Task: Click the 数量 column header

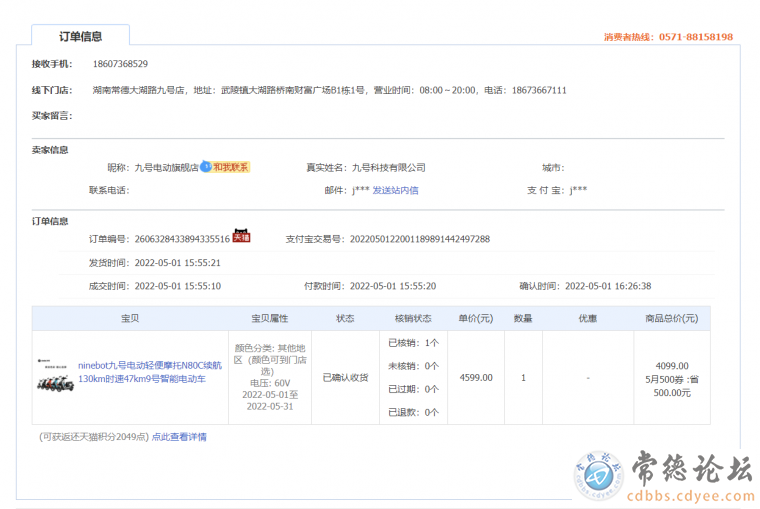Action: [x=523, y=318]
